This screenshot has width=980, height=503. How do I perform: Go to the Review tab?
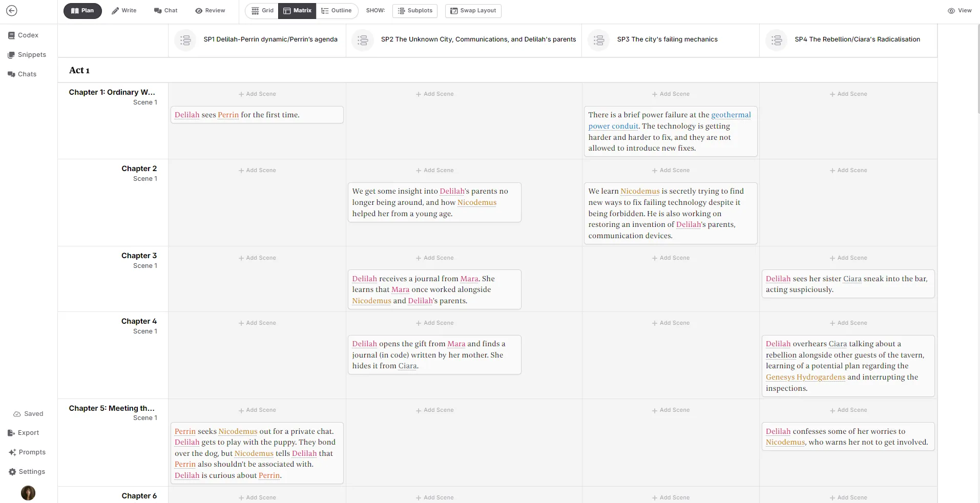(210, 11)
